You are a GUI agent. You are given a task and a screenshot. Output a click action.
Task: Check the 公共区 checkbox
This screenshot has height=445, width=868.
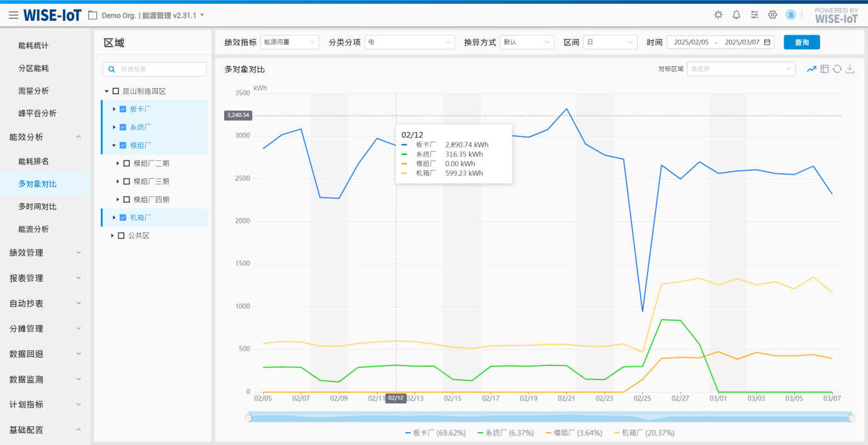121,235
